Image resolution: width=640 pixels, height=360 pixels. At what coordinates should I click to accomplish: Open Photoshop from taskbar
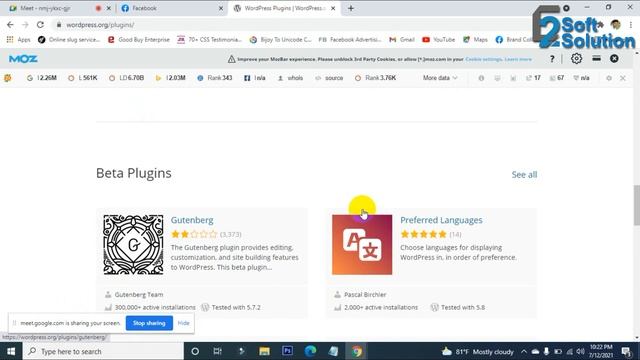(x=287, y=351)
